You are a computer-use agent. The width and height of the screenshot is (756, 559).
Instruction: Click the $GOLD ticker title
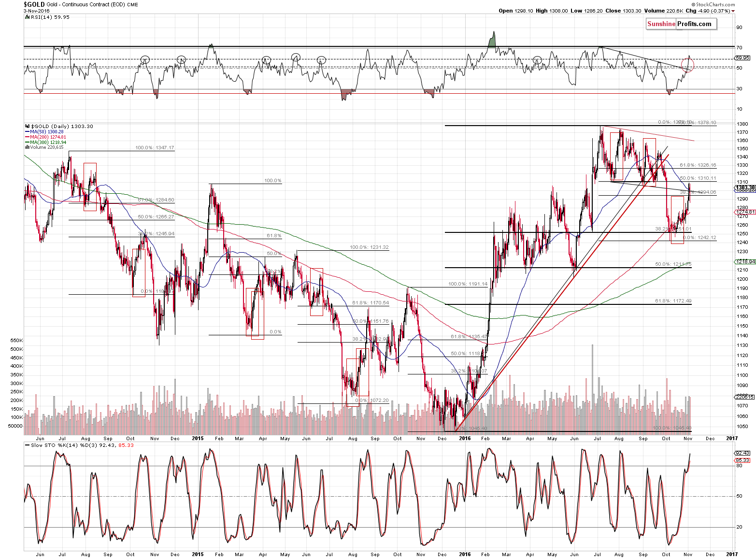click(34, 4)
